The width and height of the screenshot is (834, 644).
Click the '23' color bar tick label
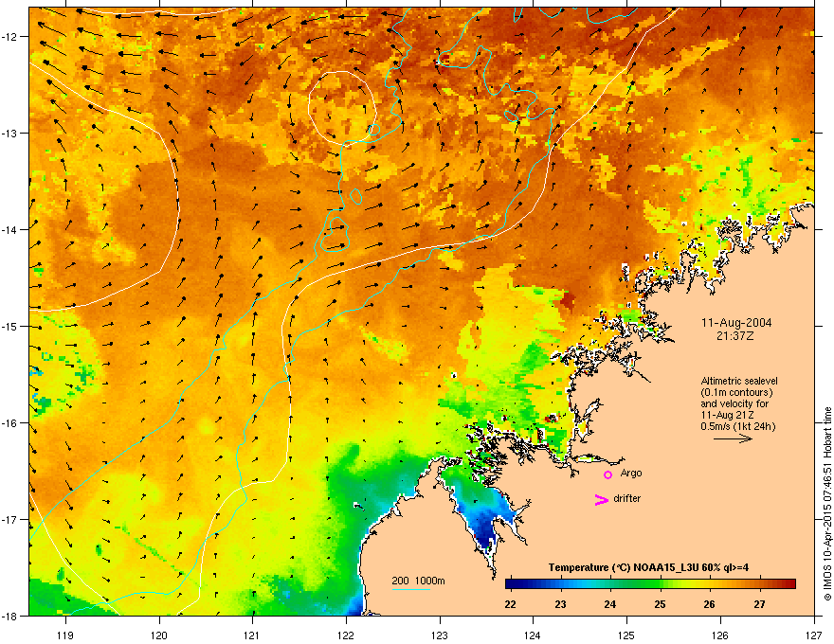pyautogui.click(x=560, y=604)
